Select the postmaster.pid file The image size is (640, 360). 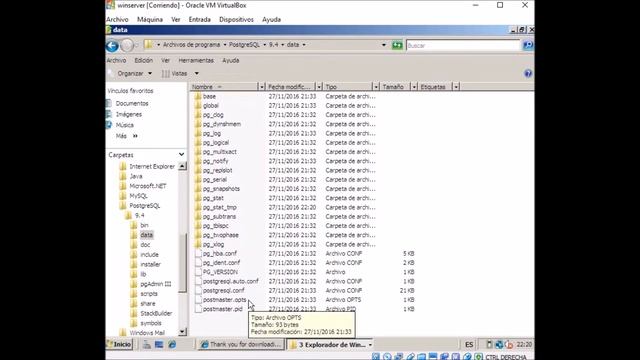coord(223,309)
